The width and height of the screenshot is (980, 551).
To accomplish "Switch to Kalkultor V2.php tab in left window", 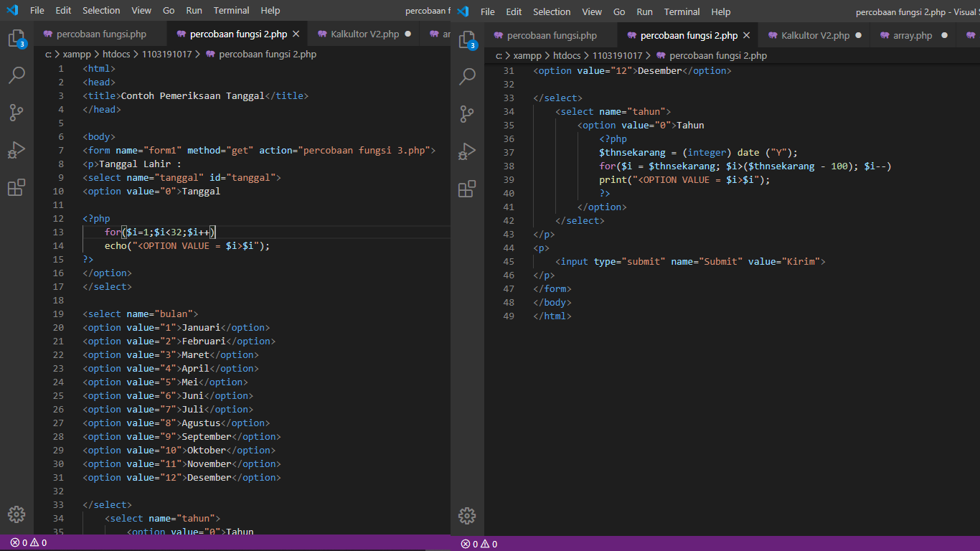I will tap(364, 34).
